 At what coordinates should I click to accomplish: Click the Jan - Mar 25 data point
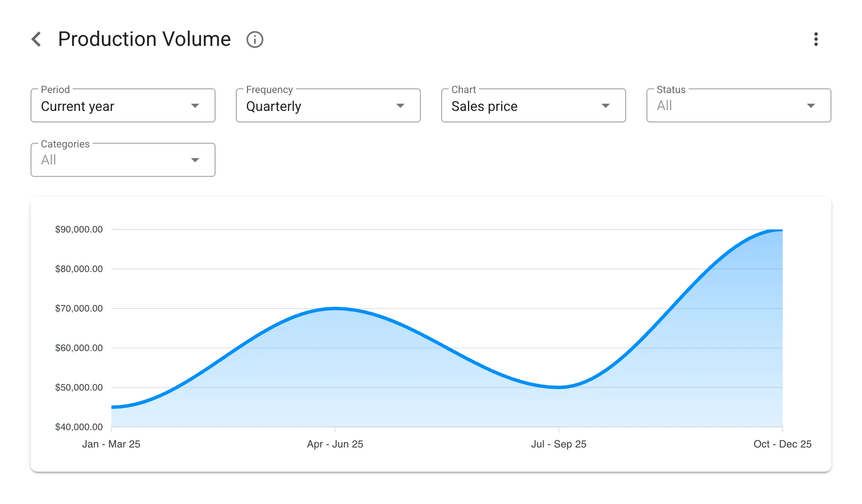click(x=112, y=407)
